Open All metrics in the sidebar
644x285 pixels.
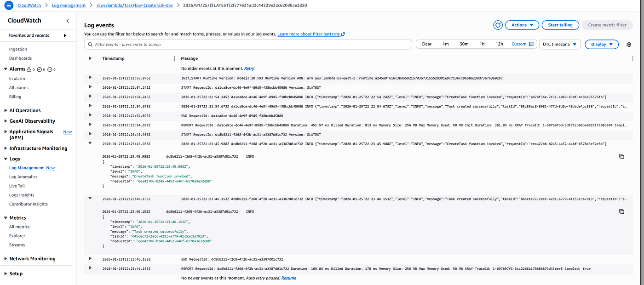19,227
